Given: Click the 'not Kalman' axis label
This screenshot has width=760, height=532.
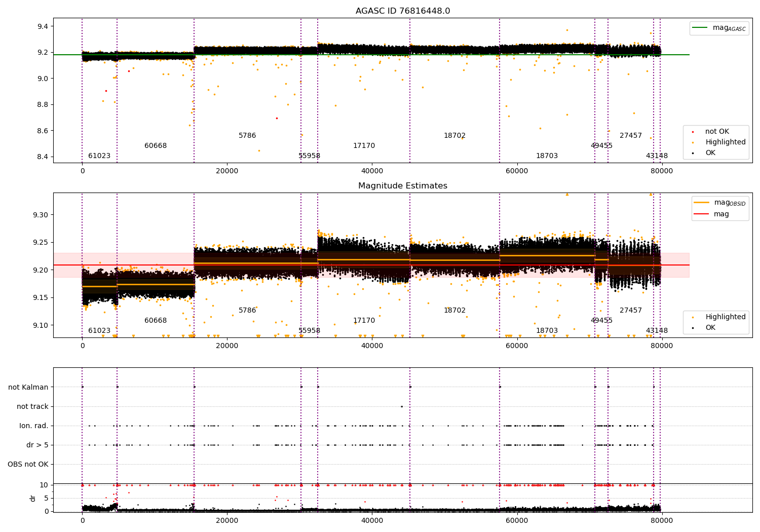Looking at the screenshot, I should point(28,388).
